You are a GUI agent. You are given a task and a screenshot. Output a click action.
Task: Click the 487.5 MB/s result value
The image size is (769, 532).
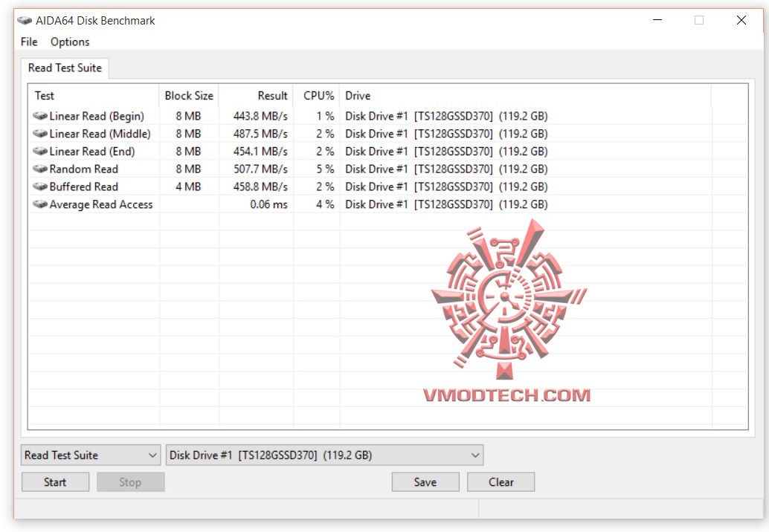260,134
